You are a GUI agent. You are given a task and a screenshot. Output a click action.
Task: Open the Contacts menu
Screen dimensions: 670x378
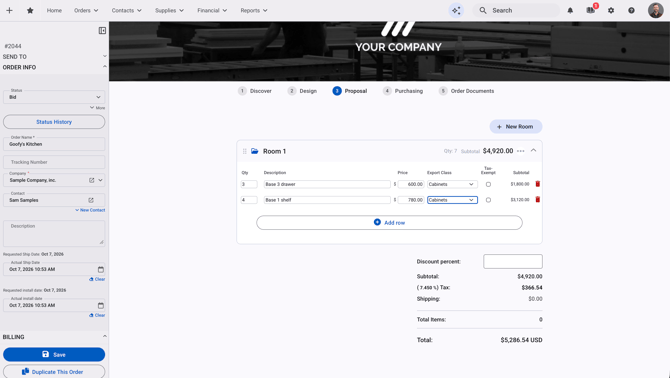click(x=126, y=10)
